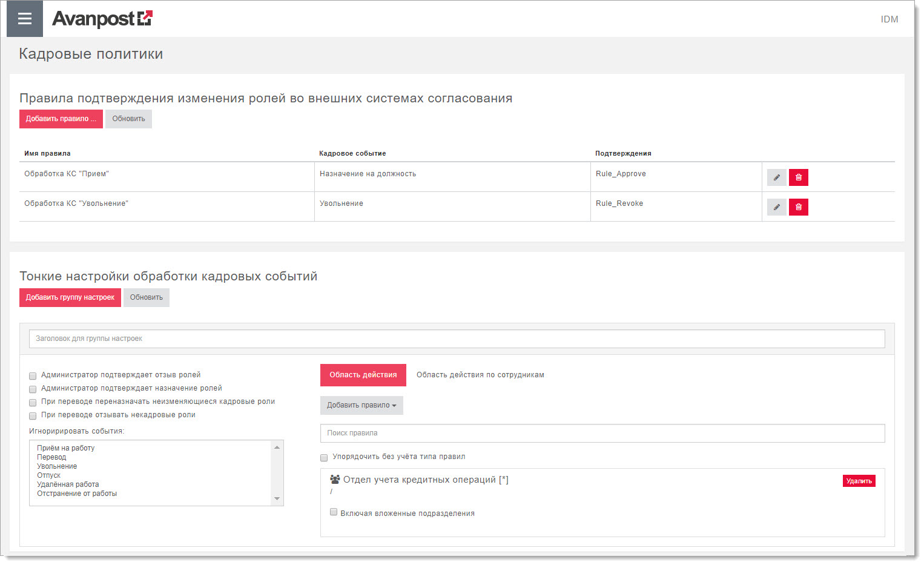Viewport: 924px width, 565px height.
Task: Click the department group icon
Action: (335, 480)
